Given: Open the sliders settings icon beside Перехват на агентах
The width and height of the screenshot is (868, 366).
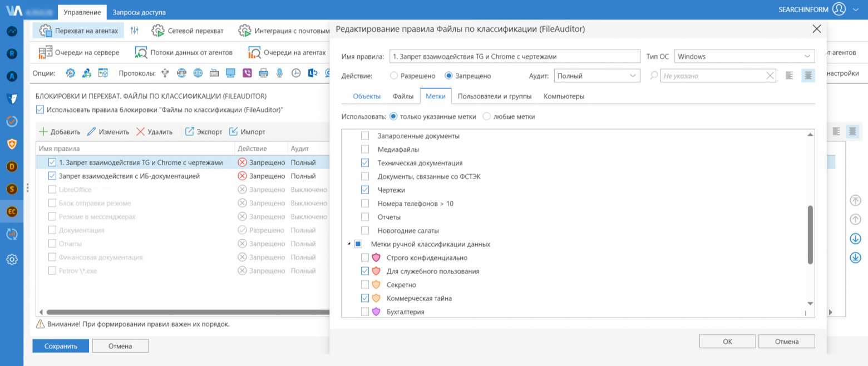Looking at the screenshot, I should coord(134,31).
